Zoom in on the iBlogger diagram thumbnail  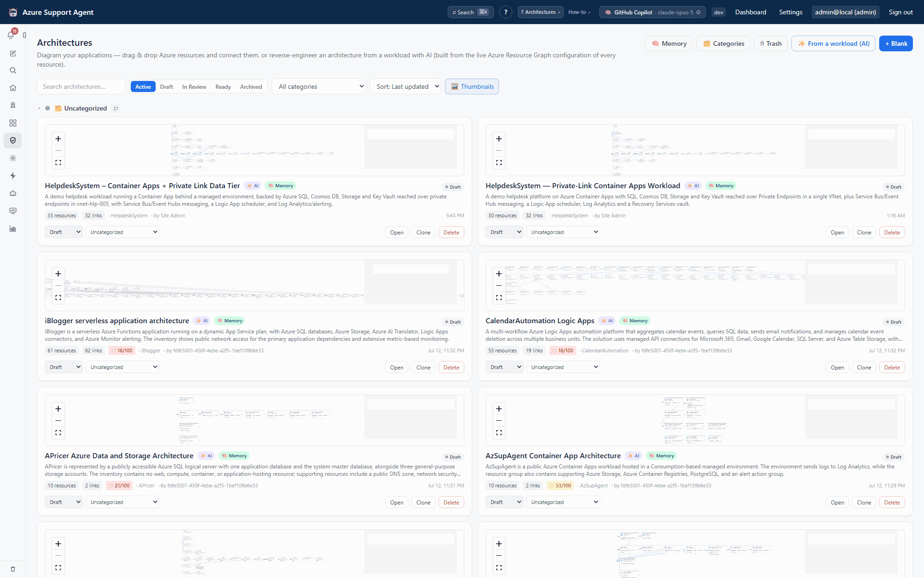(x=58, y=274)
